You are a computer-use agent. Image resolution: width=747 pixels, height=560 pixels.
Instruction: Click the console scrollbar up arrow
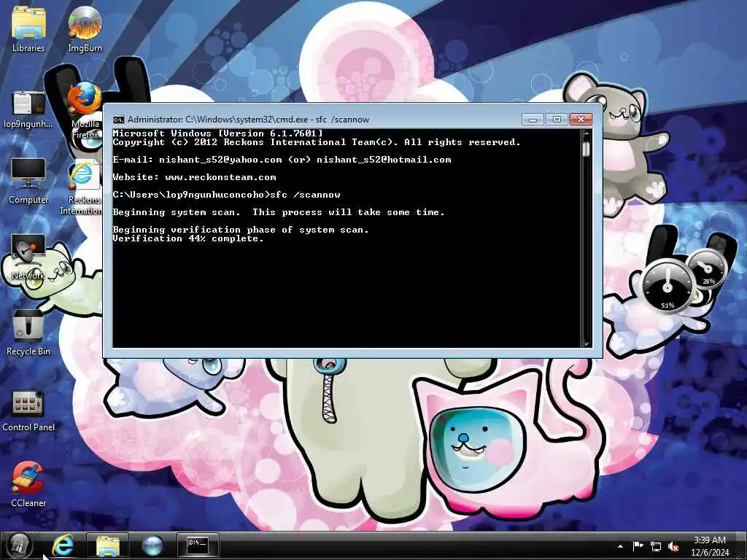click(x=586, y=134)
